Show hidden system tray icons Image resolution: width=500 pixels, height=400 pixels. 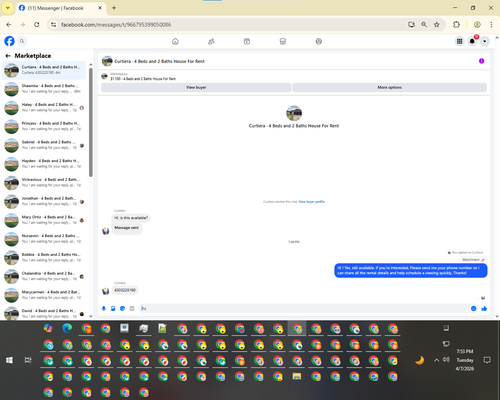(436, 360)
